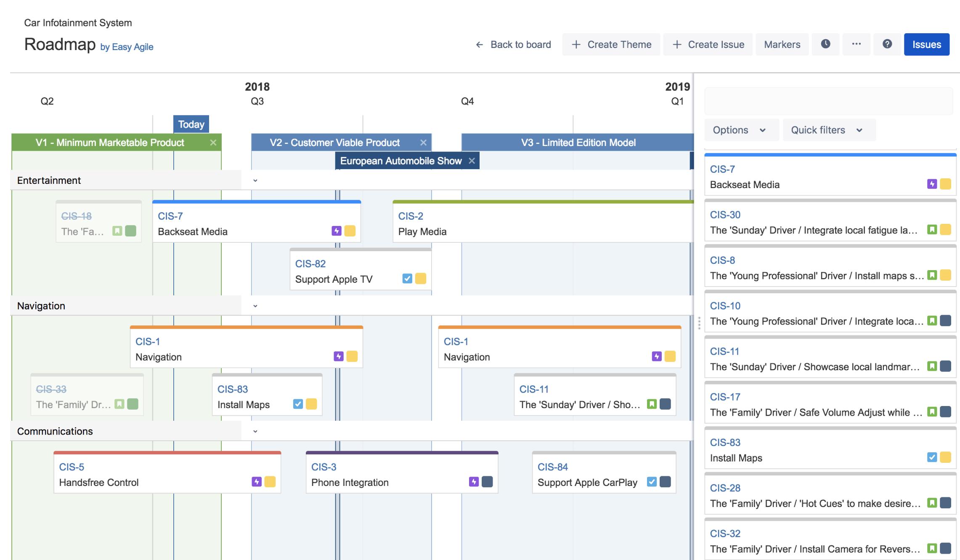960x560 pixels.
Task: Click the checked task icon on CIS-84
Action: [x=652, y=482]
